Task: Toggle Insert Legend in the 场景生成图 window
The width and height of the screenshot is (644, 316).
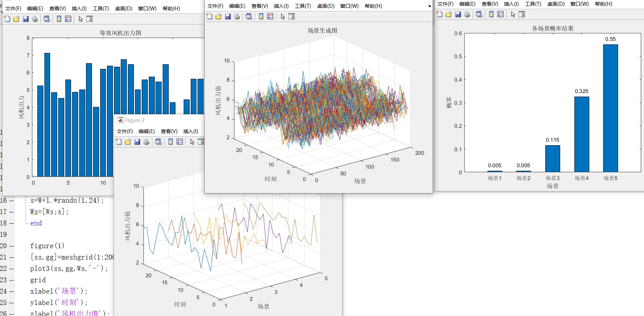Action: 270,16
